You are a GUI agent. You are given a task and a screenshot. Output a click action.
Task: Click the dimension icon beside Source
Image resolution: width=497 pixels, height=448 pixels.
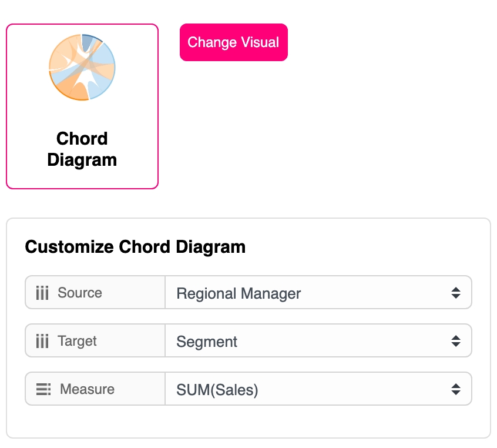pyautogui.click(x=42, y=293)
